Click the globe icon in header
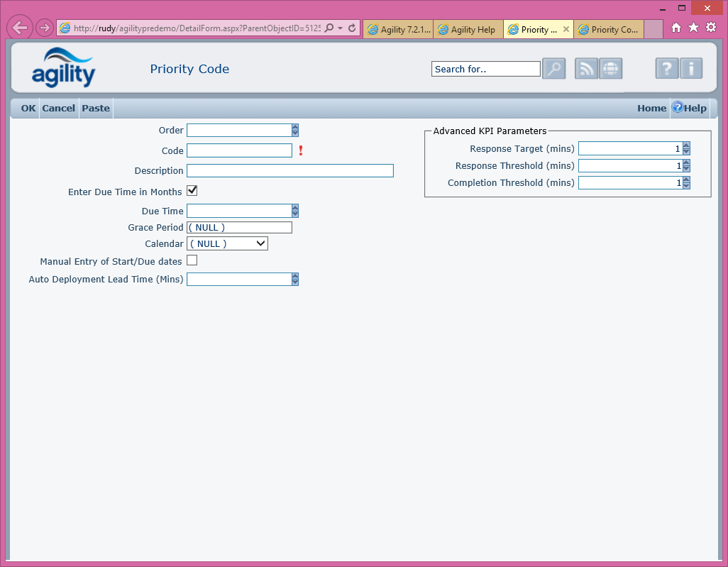Viewport: 728px width, 567px height. click(x=610, y=69)
